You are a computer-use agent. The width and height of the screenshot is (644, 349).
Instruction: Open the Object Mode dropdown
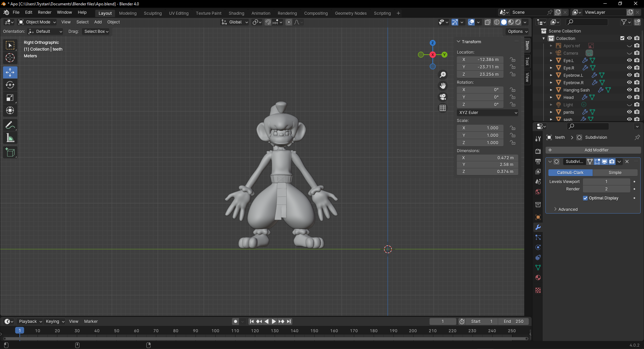pyautogui.click(x=37, y=22)
